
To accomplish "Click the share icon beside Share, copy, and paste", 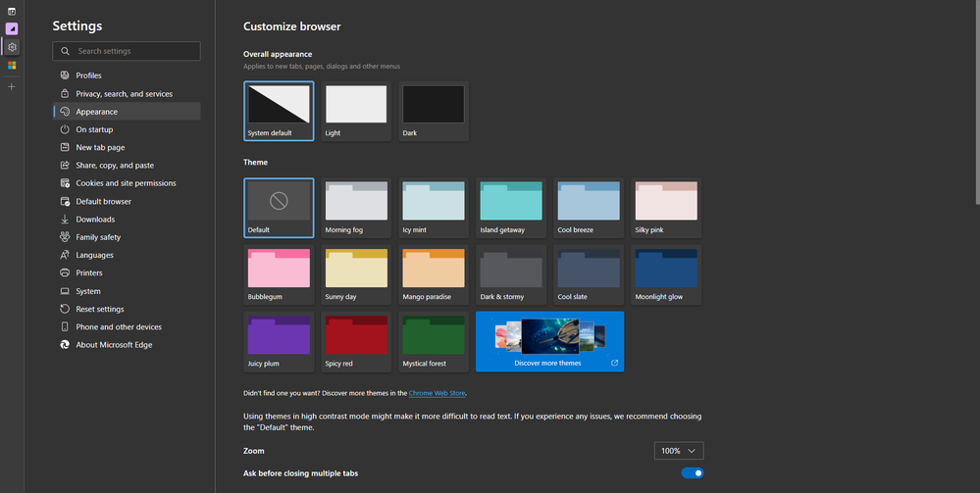I will tap(65, 165).
